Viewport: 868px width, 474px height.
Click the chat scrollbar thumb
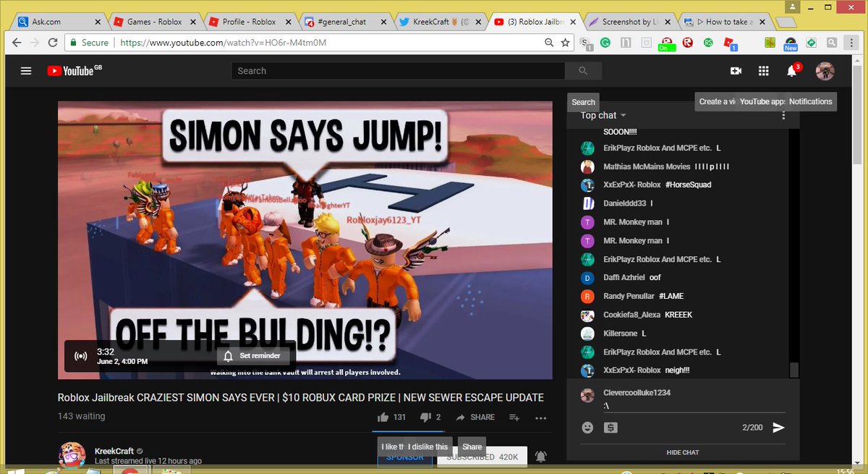[x=794, y=370]
